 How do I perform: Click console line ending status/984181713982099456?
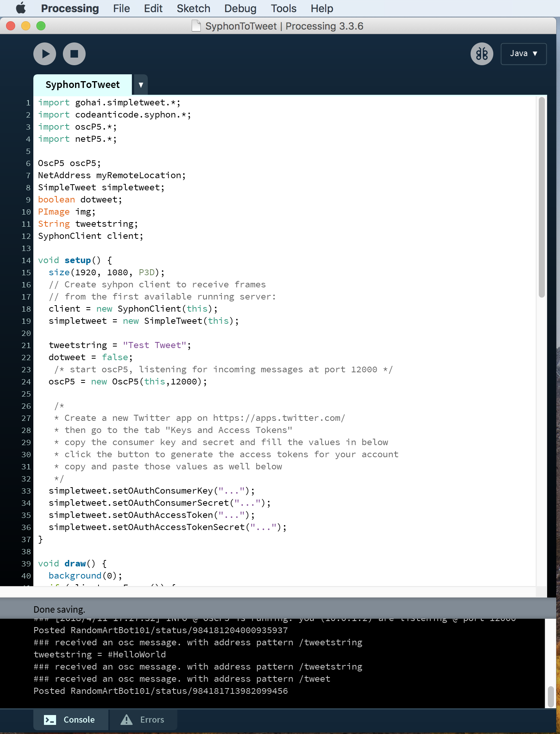point(161,691)
